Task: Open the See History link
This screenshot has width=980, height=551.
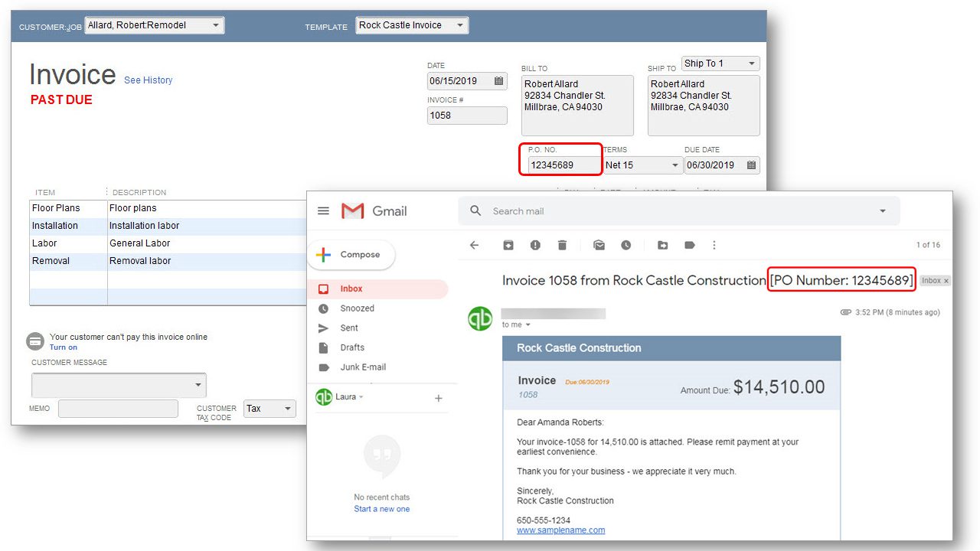Action: (148, 80)
